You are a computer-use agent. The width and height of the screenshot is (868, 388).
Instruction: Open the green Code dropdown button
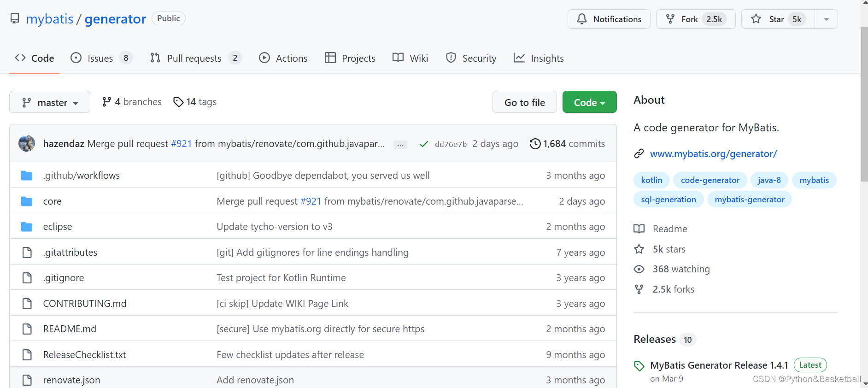(x=589, y=102)
